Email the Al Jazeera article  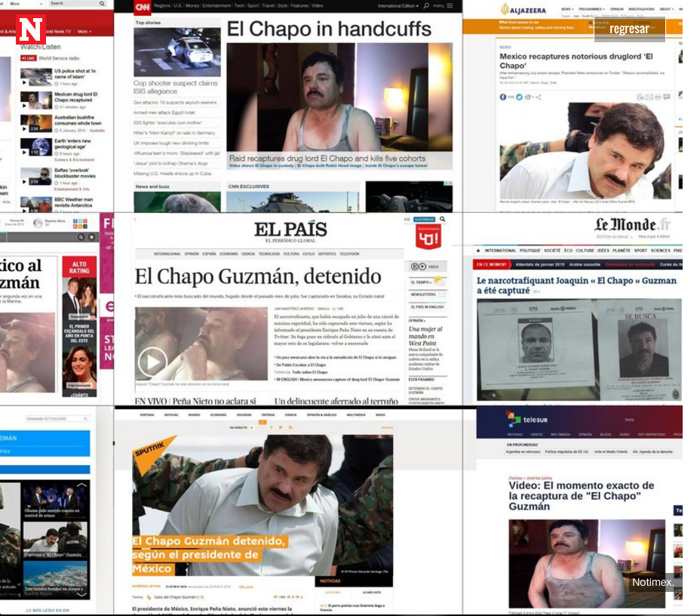coord(649,97)
